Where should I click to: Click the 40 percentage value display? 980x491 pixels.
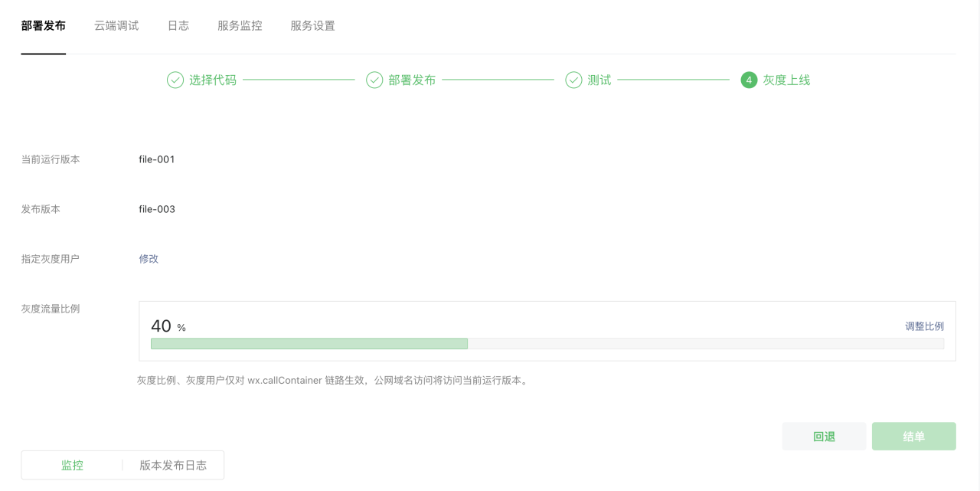(162, 326)
